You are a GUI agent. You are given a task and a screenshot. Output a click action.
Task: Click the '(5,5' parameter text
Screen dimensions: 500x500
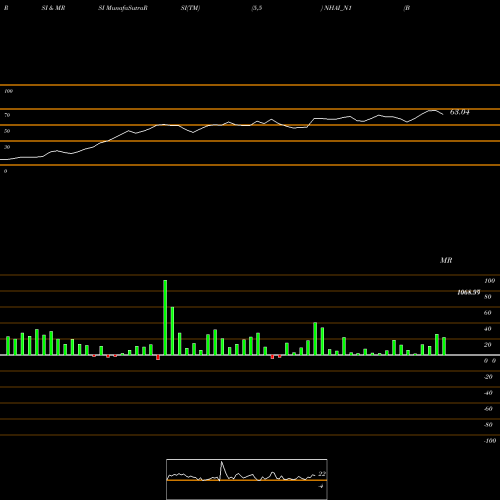pyautogui.click(x=257, y=8)
